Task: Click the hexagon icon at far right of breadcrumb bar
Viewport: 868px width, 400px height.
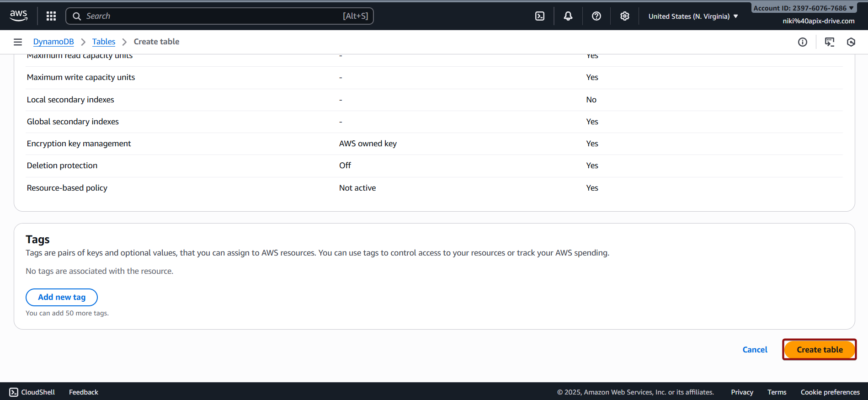Action: pos(851,42)
